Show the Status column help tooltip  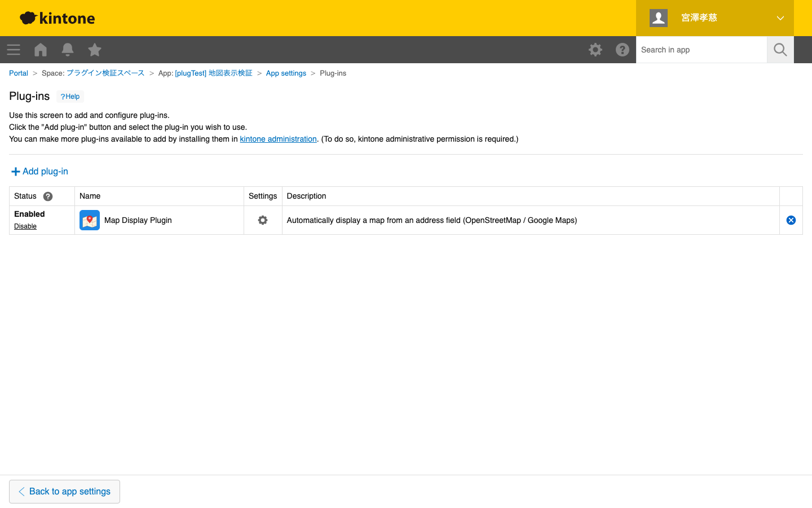pyautogui.click(x=48, y=196)
